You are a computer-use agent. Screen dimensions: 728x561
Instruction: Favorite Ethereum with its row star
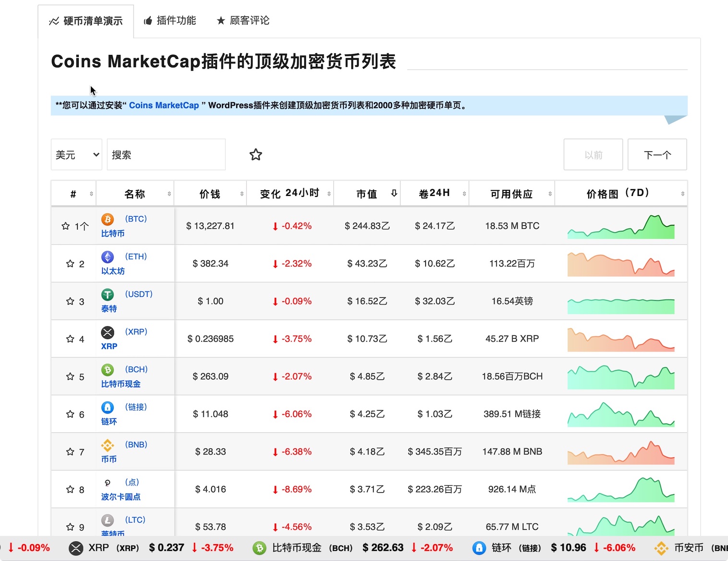70,264
